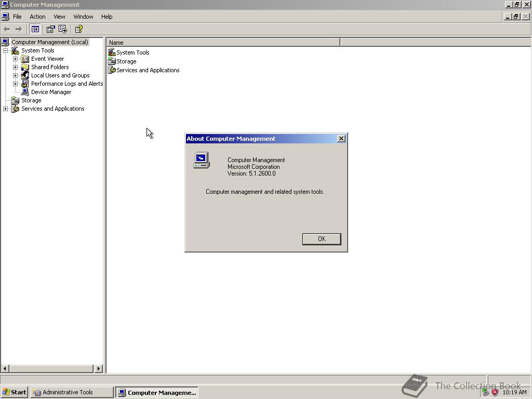Viewport: 532px width, 399px height.
Task: Expand the Shared Folders node
Action: tap(15, 67)
